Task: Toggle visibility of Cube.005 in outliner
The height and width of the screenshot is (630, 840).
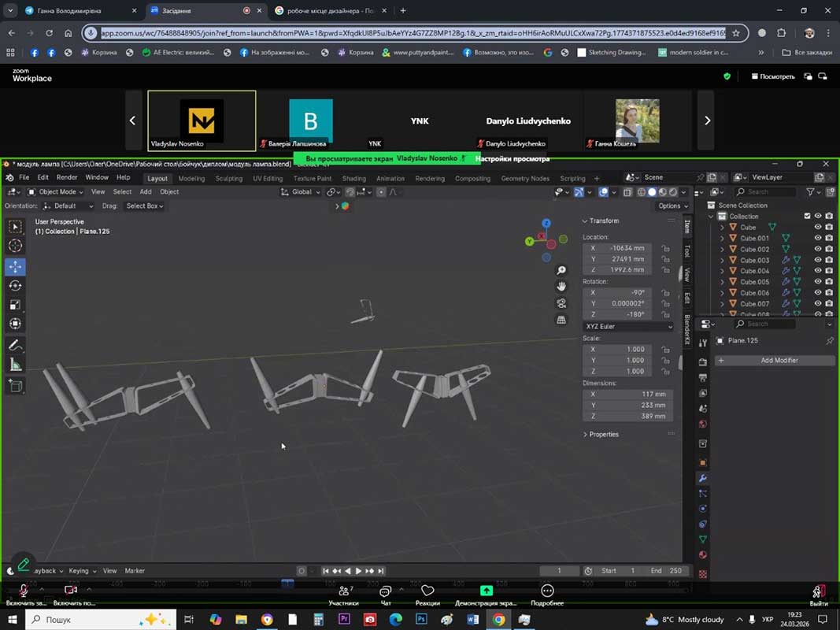Action: pyautogui.click(x=817, y=282)
